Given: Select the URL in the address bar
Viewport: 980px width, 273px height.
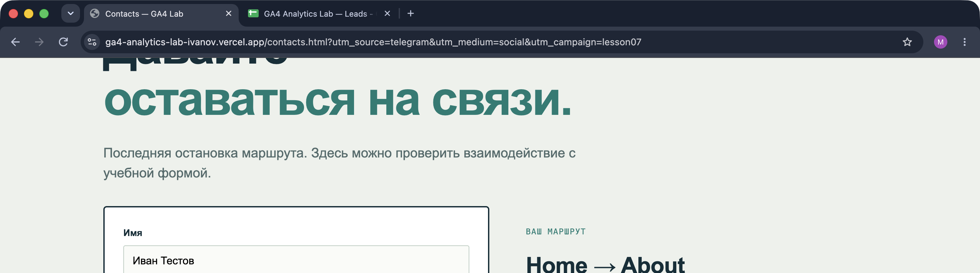Looking at the screenshot, I should [x=373, y=42].
